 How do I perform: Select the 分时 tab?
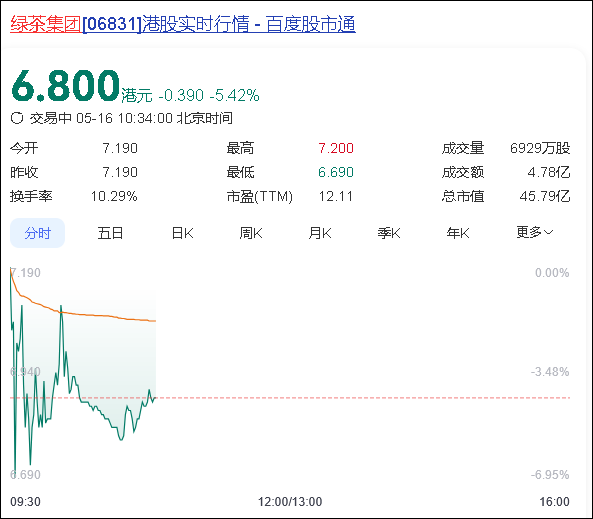coord(37,233)
